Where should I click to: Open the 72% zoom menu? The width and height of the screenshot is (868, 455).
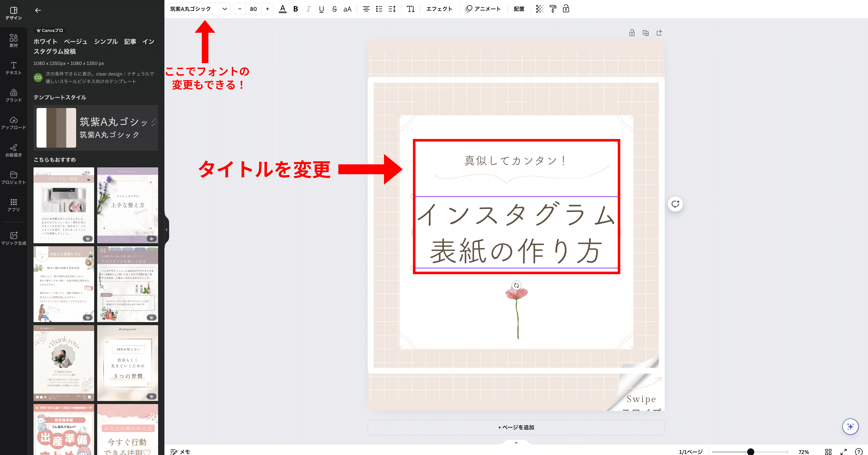pos(804,452)
